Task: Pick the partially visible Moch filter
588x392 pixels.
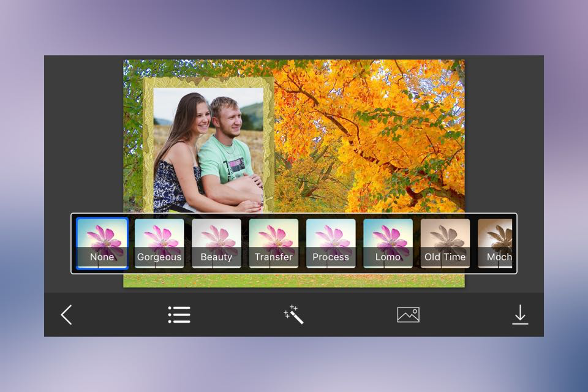Action: coord(495,243)
